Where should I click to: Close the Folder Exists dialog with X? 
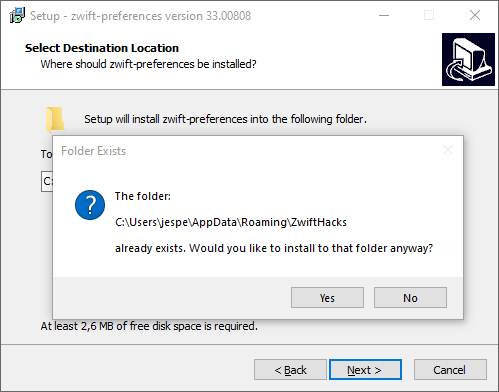click(448, 150)
